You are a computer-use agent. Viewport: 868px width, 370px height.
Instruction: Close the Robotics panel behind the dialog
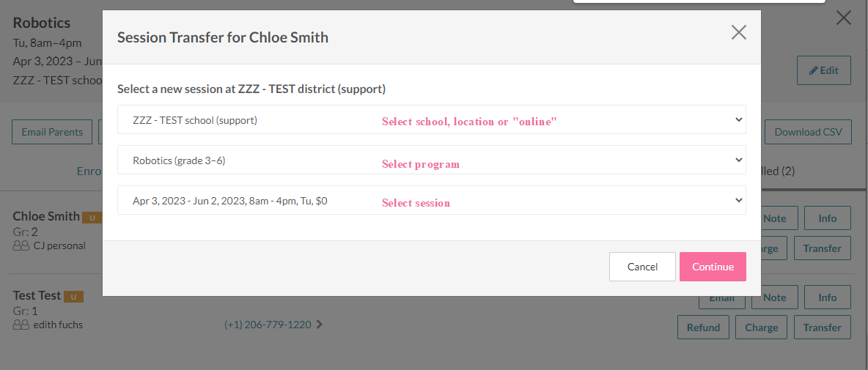click(843, 18)
